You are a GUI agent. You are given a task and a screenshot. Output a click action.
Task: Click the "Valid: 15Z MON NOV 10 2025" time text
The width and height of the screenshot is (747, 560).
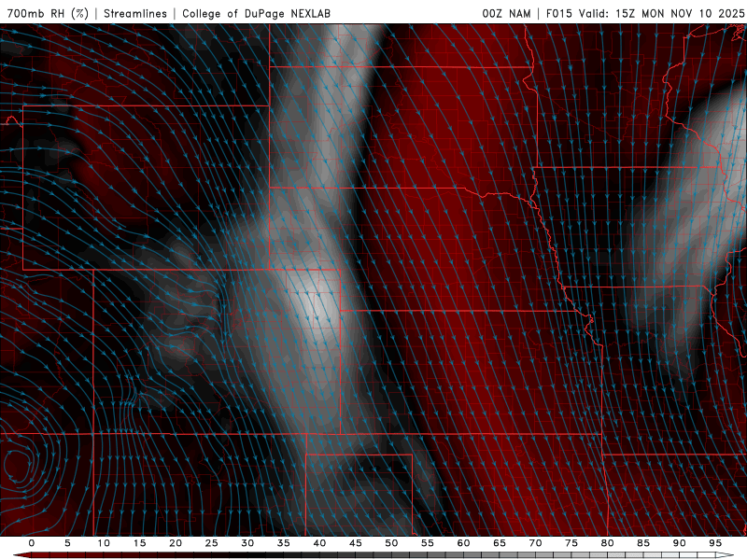[661, 13]
